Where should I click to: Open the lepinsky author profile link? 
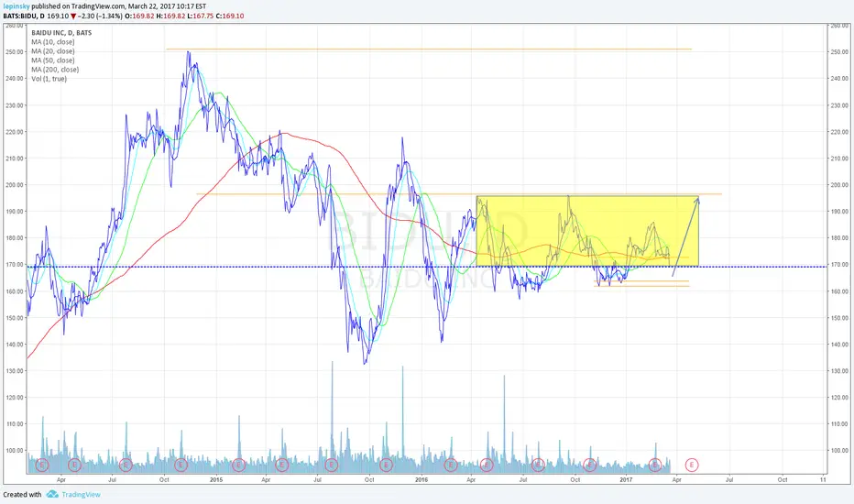[x=16, y=6]
